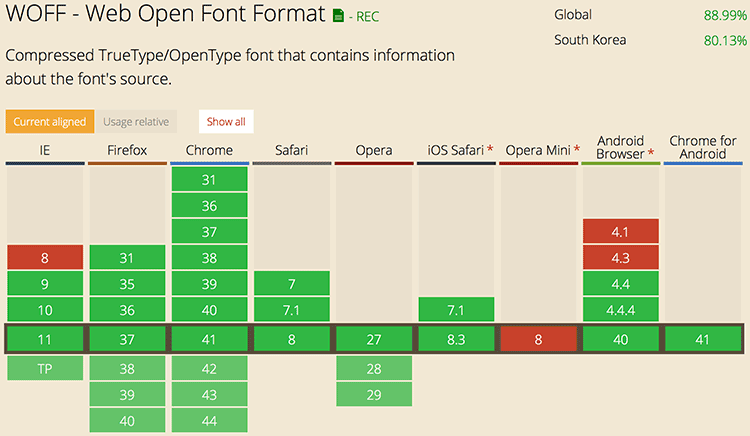Click the Chrome column header
This screenshot has height=436, width=750.
(210, 150)
